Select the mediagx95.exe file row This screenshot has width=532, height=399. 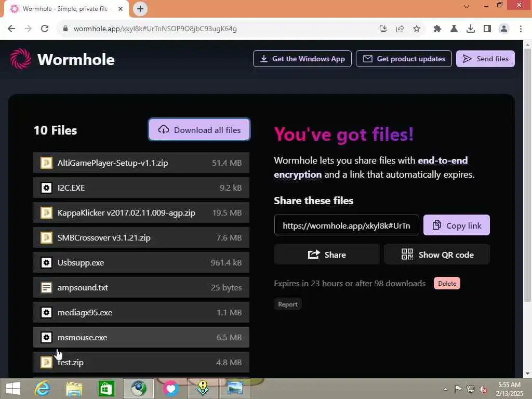click(141, 312)
